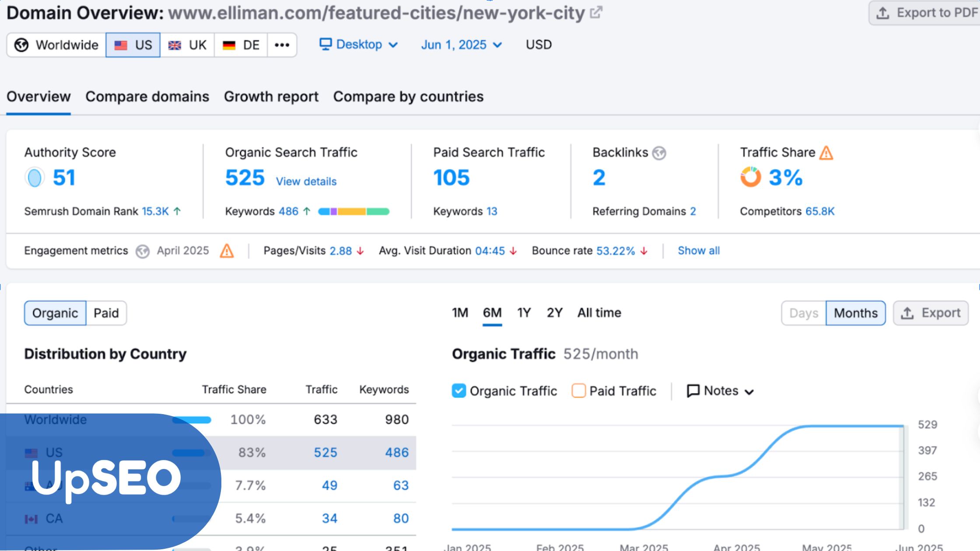Select the Worldwide globe option

click(x=56, y=45)
